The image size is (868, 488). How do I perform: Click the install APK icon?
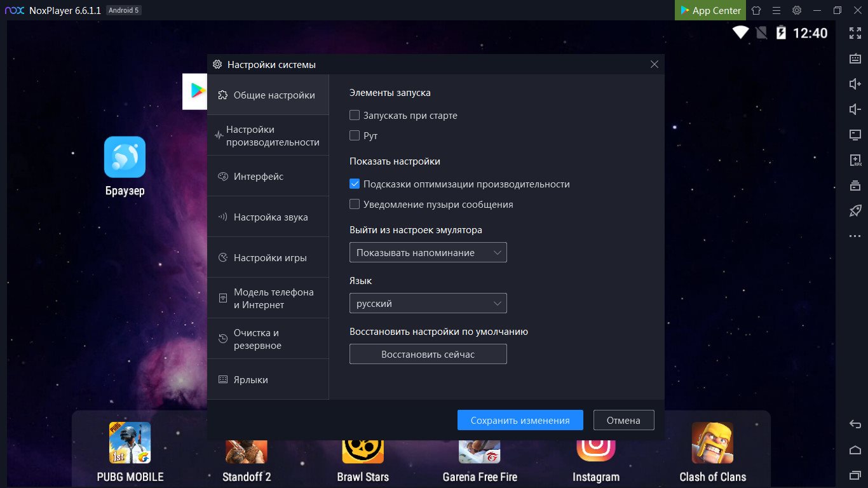pyautogui.click(x=855, y=160)
